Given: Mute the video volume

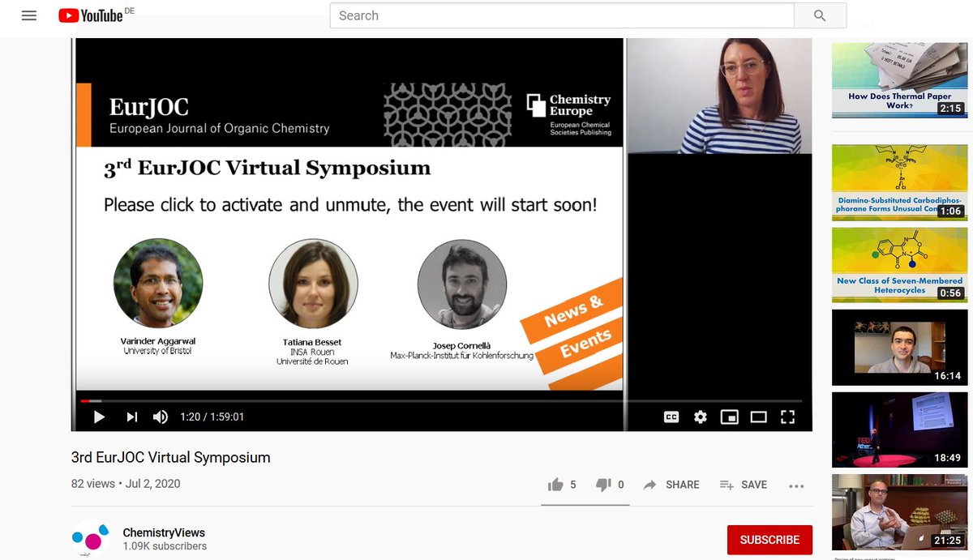Looking at the screenshot, I should (161, 417).
